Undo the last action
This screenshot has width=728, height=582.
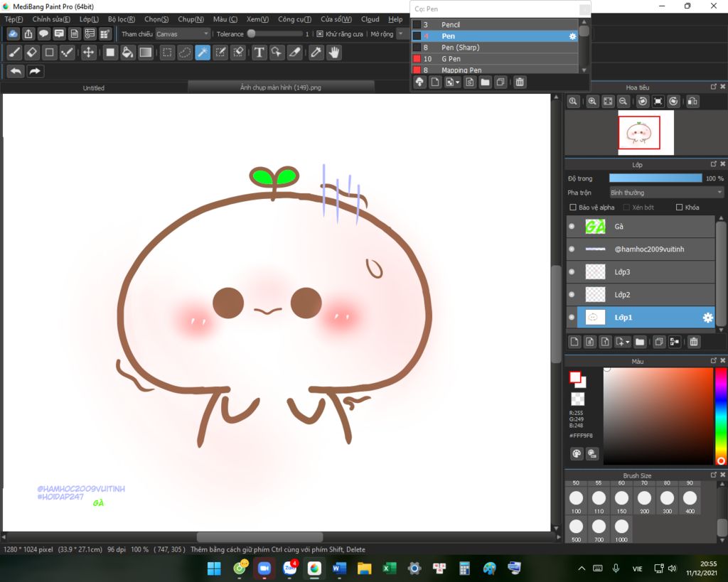click(16, 71)
